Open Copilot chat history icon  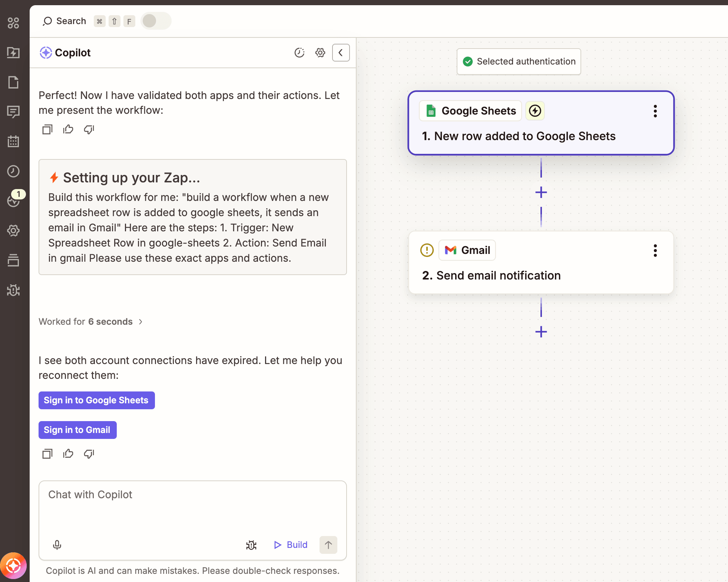tap(300, 53)
